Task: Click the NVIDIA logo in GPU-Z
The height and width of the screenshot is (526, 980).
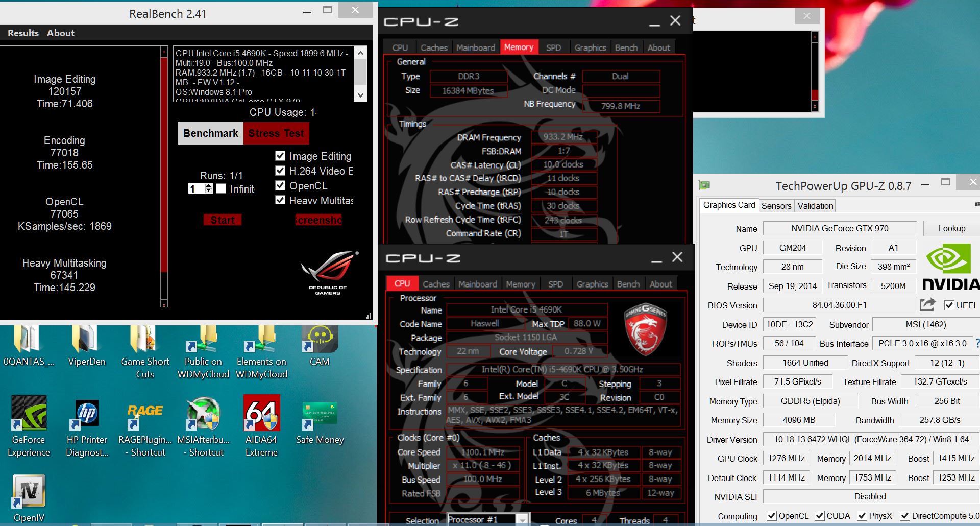Action: coord(951,267)
